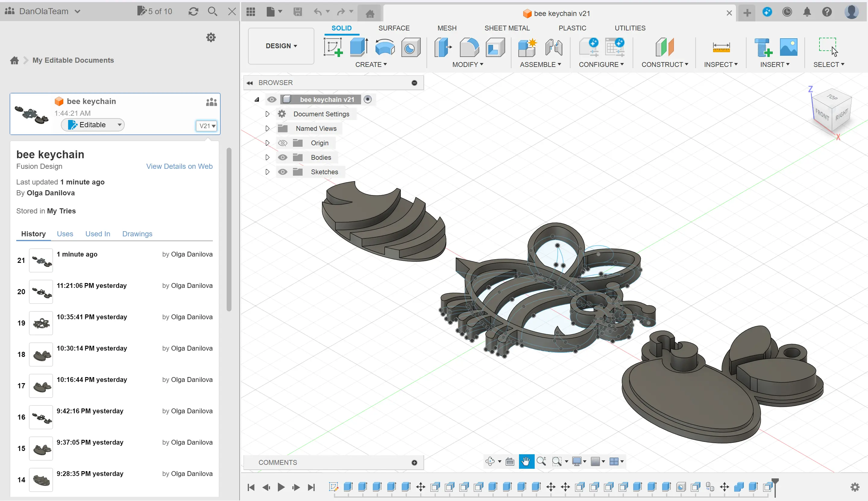Toggle the activate component radio button

point(368,99)
